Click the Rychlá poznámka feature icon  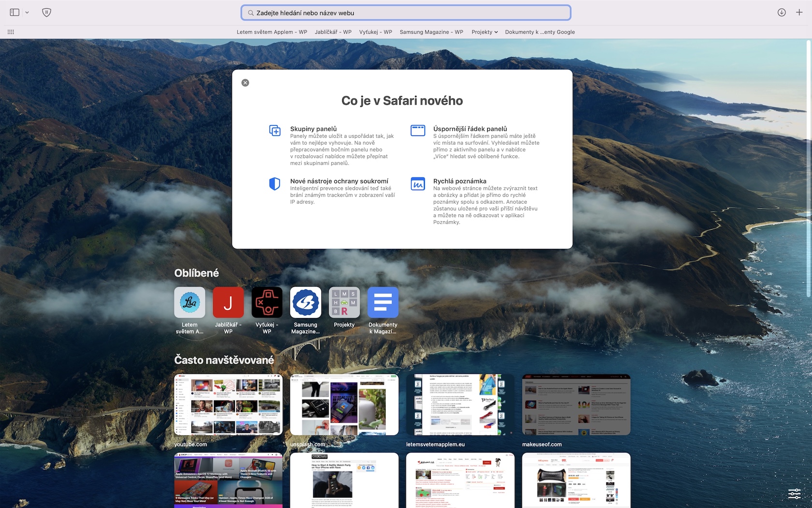tap(418, 184)
